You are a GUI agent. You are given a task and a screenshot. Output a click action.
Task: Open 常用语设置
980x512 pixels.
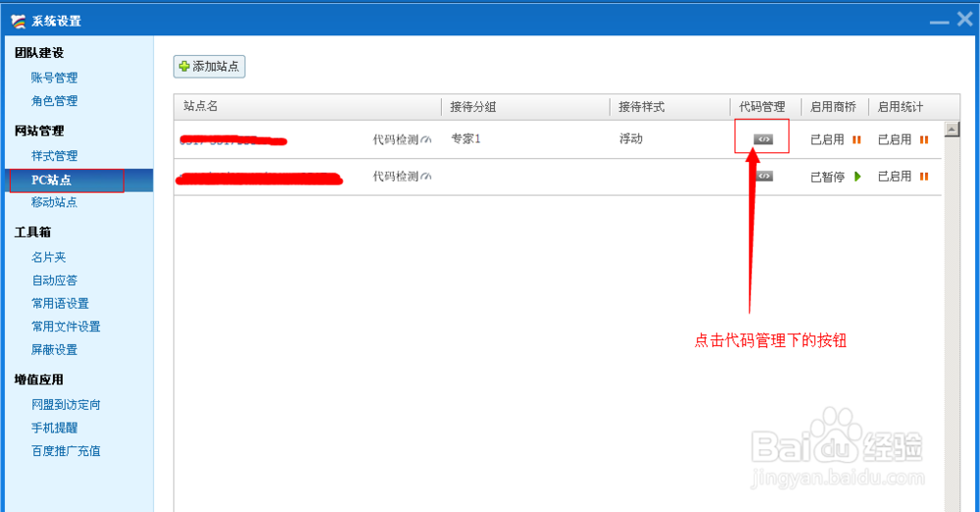[60, 303]
